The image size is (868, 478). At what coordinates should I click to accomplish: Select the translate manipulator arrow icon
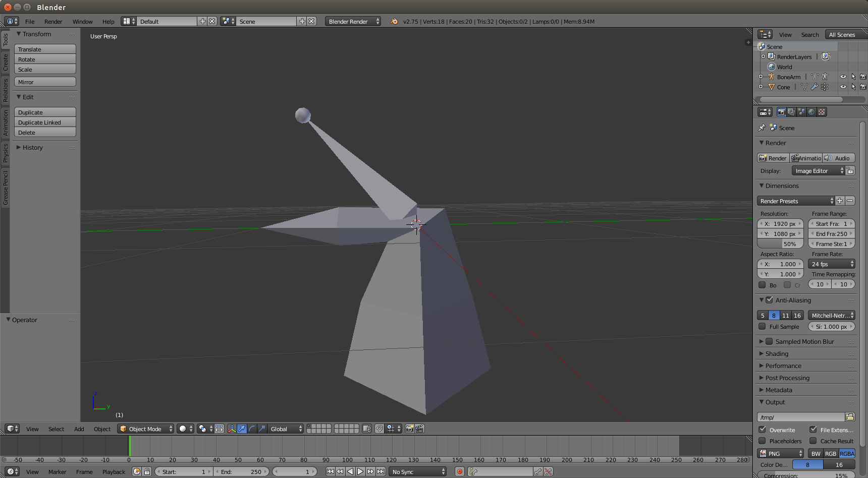(242, 429)
